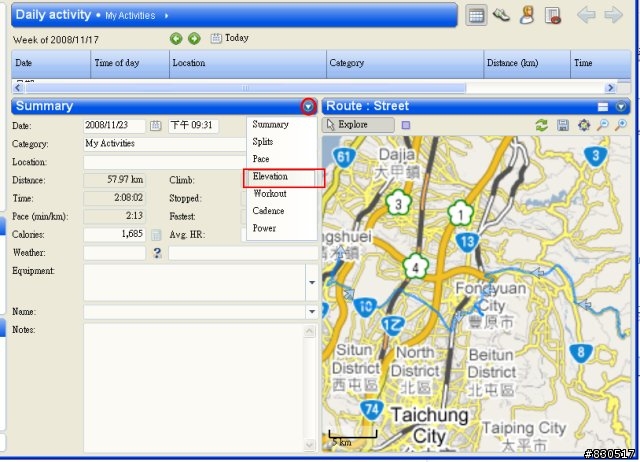Image resolution: width=640 pixels, height=462 pixels.
Task: Expand the Equipment dropdown arrow
Action: pyautogui.click(x=311, y=283)
